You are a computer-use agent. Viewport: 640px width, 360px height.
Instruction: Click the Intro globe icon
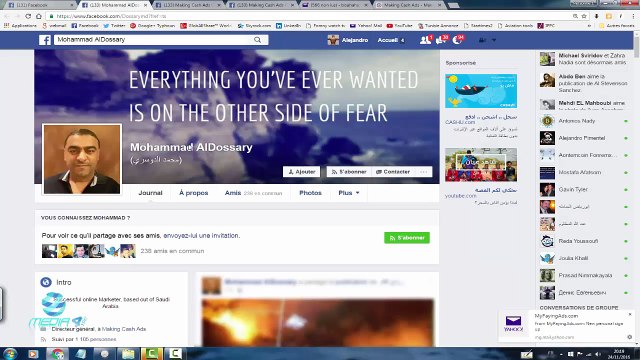click(46, 282)
